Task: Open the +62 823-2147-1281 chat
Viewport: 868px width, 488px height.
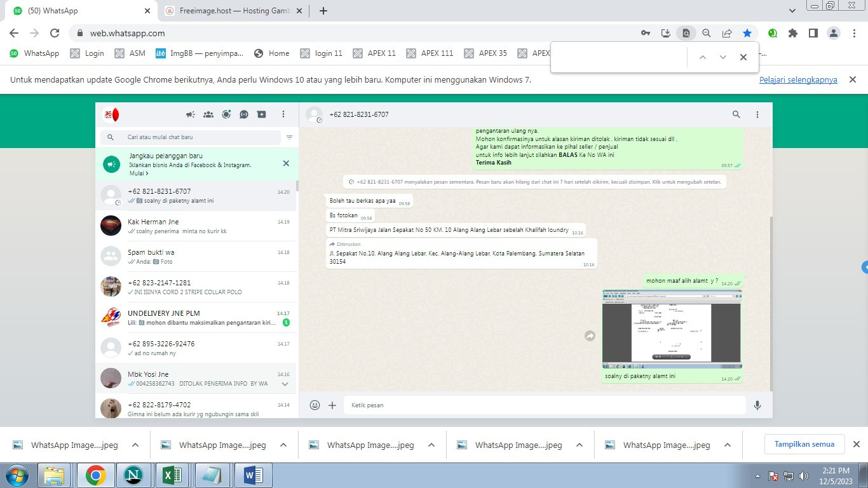Action: (196, 287)
